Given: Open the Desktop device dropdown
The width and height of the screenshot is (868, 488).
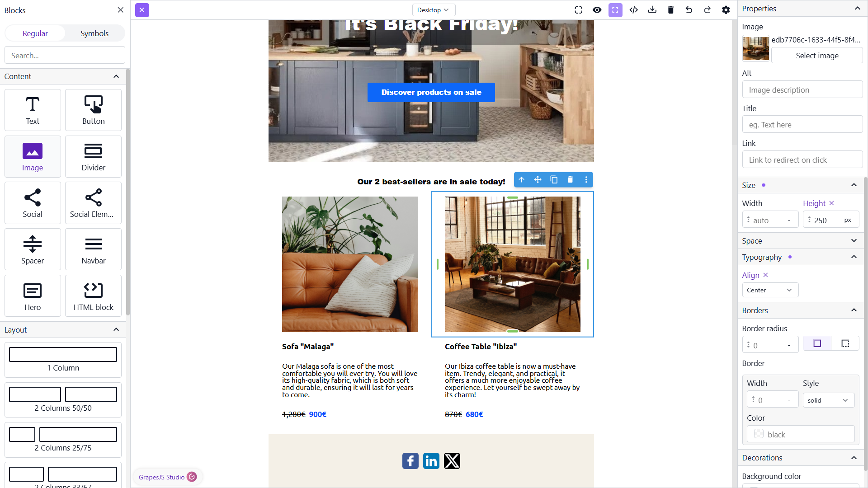Looking at the screenshot, I should (x=434, y=10).
